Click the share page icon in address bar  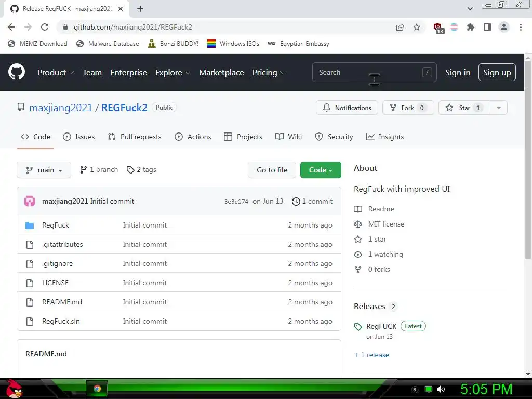coord(400,27)
